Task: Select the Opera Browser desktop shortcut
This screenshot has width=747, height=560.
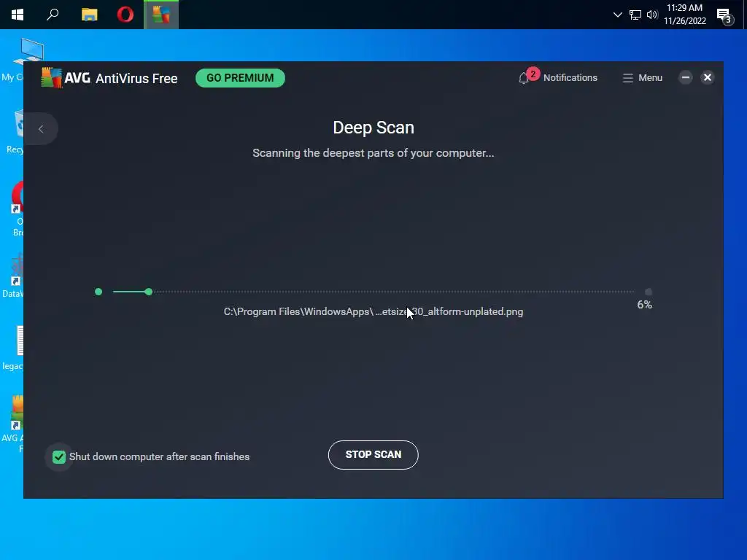Action: 18,209
